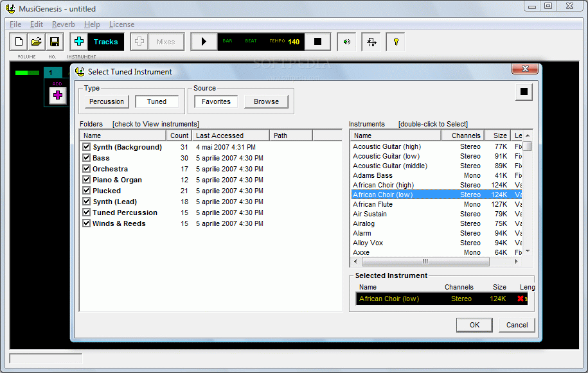Sort folders by Path column header
The image size is (588, 373).
[x=291, y=135]
